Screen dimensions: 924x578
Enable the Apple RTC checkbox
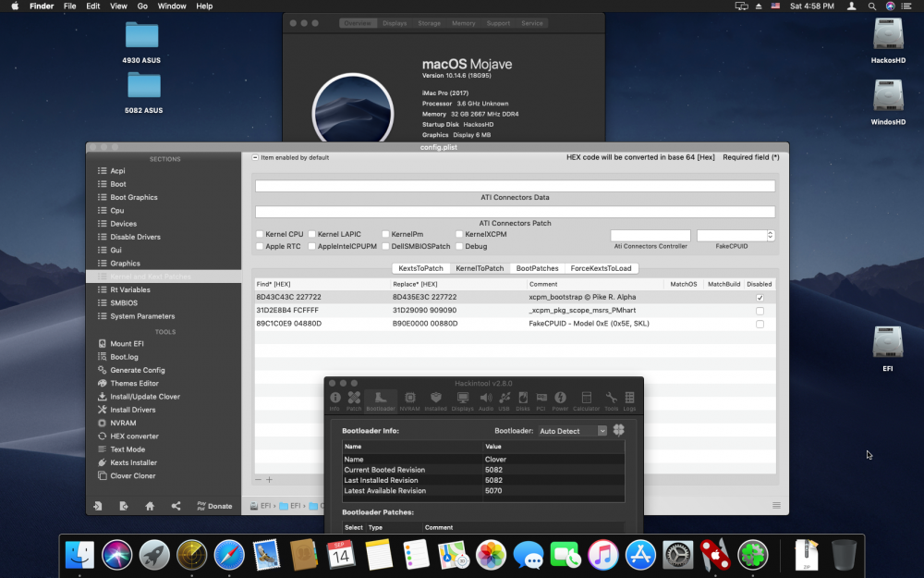260,246
